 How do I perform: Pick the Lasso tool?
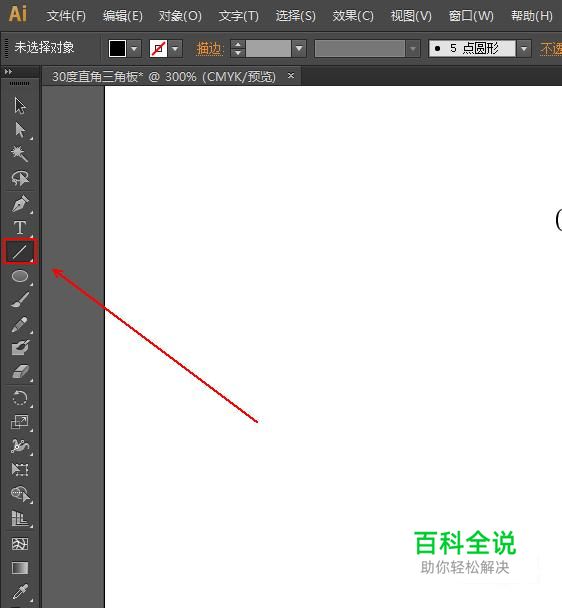click(x=20, y=178)
